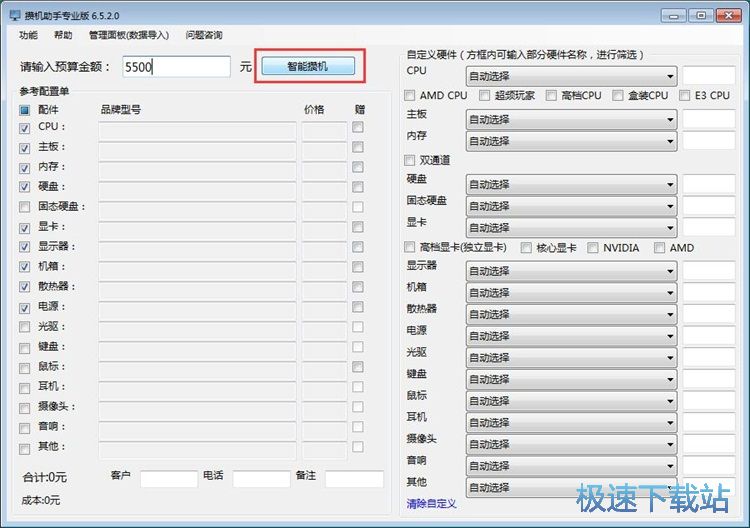Check the 高档显卡(独立显卡) option

pos(409,247)
